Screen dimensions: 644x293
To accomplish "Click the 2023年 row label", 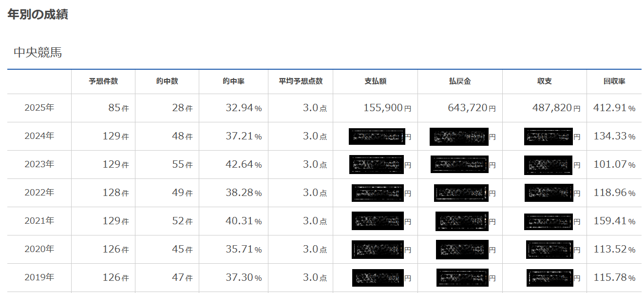I will coord(39,164).
